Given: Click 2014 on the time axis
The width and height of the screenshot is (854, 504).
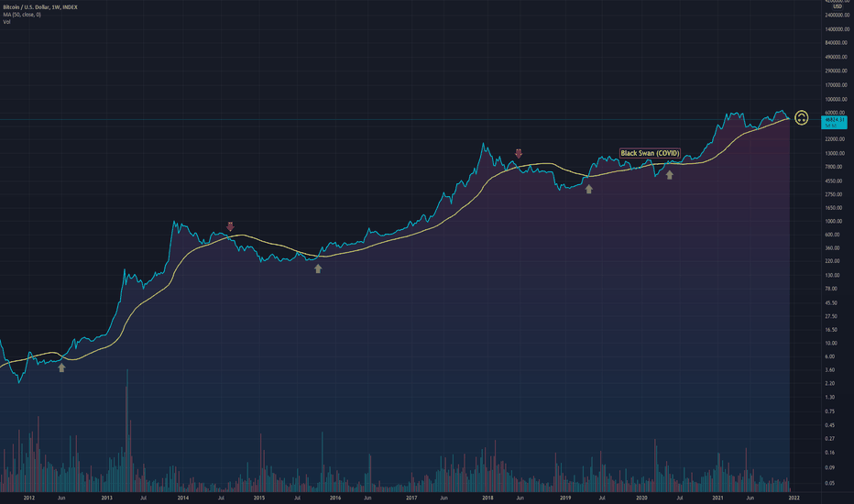Looking at the screenshot, I should [x=183, y=498].
